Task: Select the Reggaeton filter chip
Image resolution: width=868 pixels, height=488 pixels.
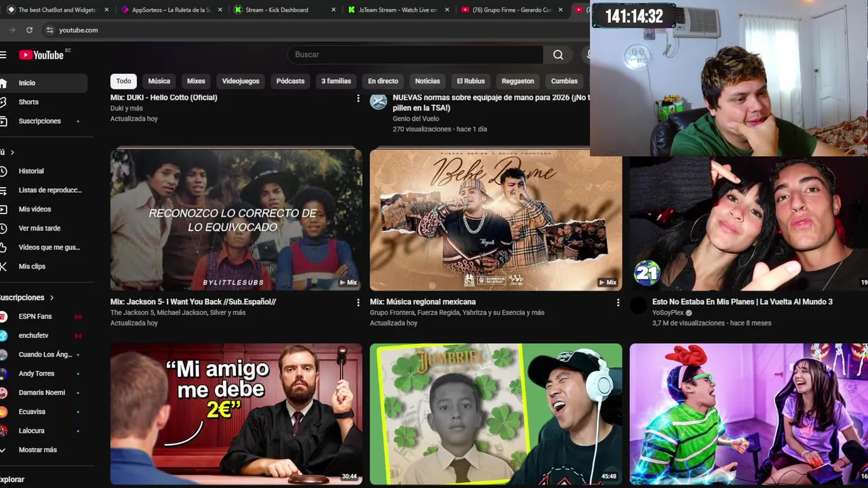Action: pos(518,81)
